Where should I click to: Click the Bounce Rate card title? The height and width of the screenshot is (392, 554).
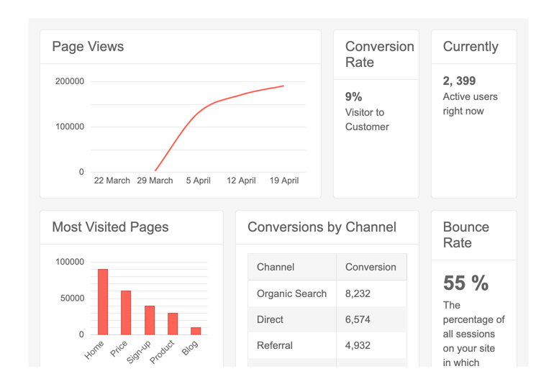466,235
